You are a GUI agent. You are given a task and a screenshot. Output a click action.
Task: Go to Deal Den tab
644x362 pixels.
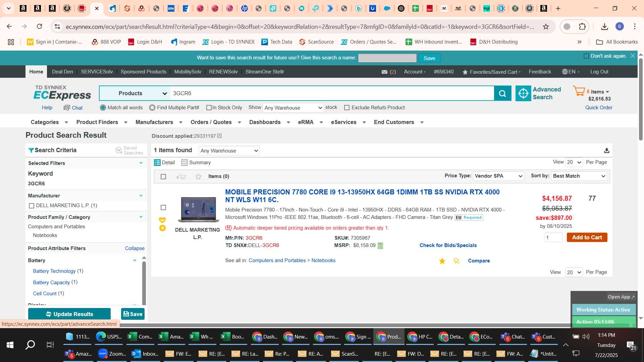[62, 72]
